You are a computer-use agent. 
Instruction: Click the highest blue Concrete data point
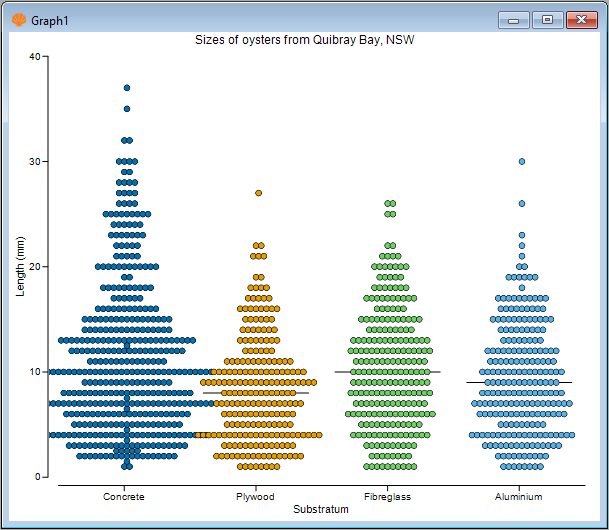click(127, 88)
